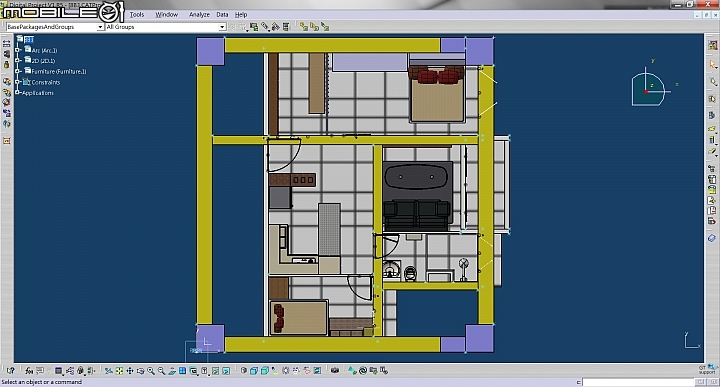The image size is (720, 387).
Task: Open the Analyze menu
Action: point(199,15)
